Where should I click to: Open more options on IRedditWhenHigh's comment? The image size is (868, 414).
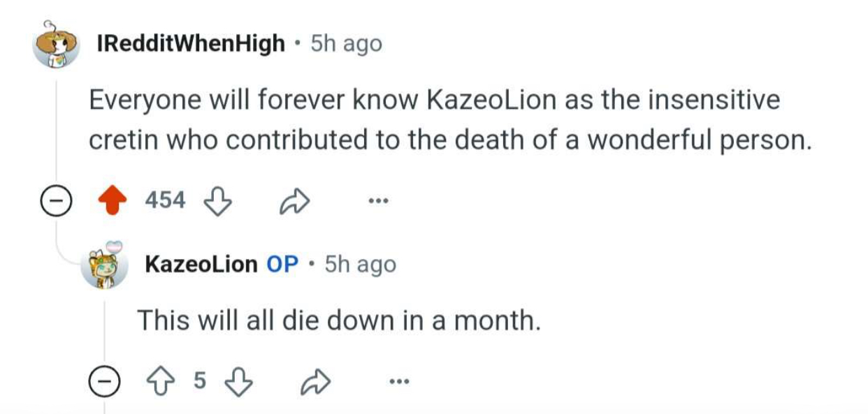click(378, 202)
